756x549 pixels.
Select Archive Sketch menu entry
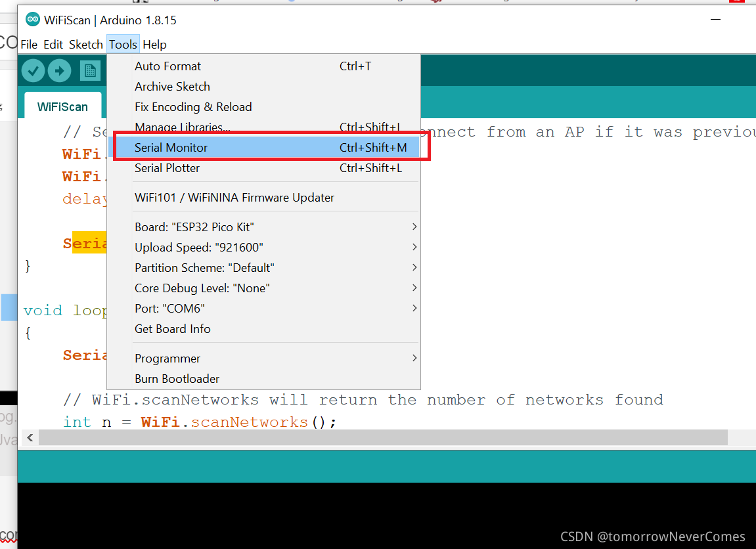click(264, 86)
